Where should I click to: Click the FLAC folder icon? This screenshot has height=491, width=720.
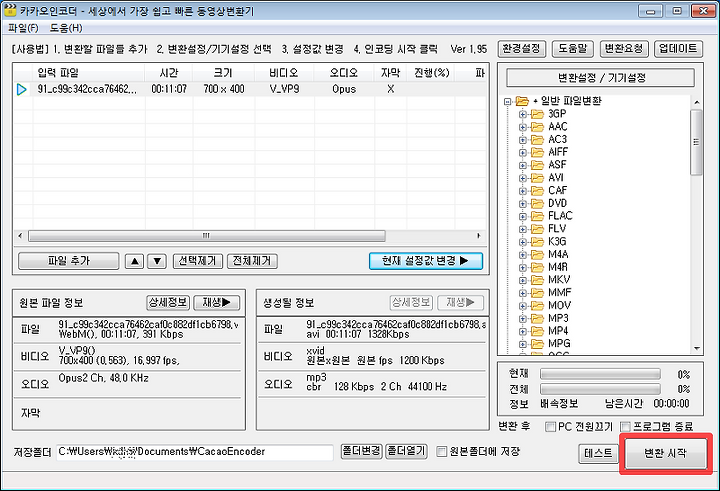[x=537, y=216]
